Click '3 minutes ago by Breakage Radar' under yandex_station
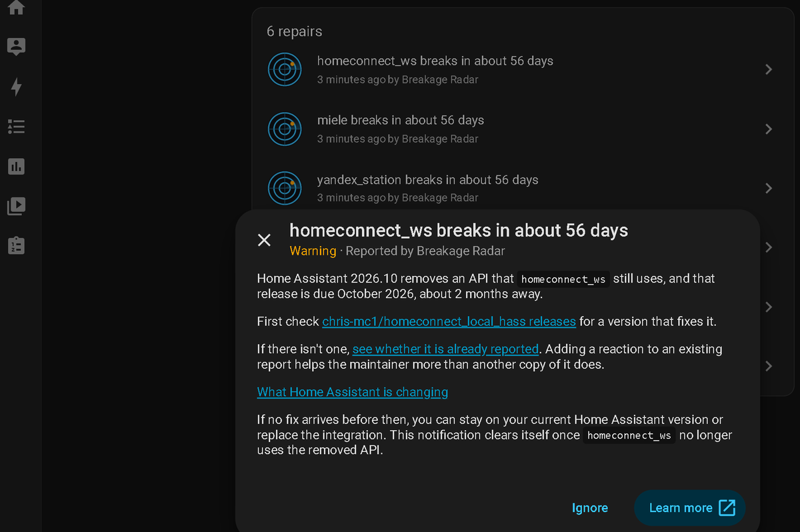This screenshot has width=800, height=532. [x=397, y=197]
